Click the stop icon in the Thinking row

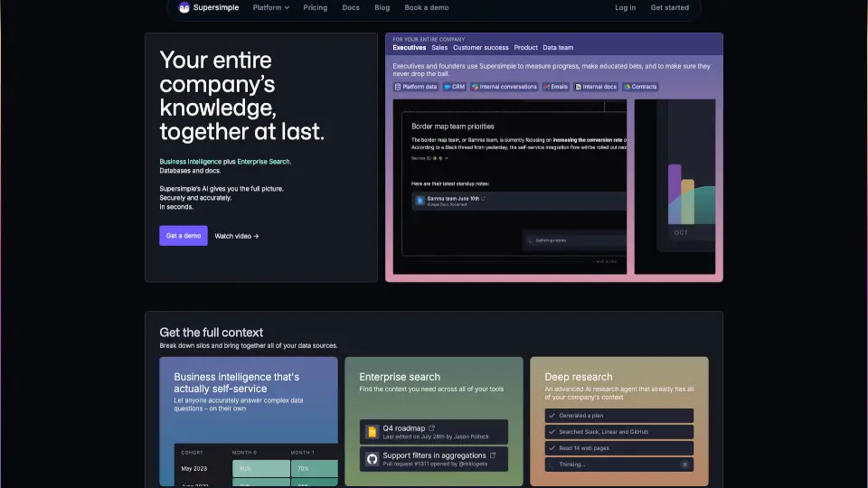(684, 465)
